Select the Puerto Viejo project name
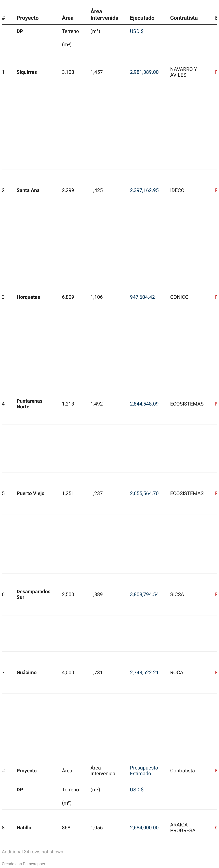This screenshot has height=868, width=219. [x=30, y=493]
